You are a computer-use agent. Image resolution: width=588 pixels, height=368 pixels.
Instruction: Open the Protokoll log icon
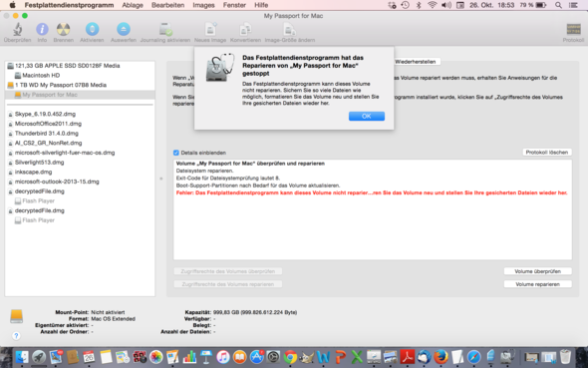point(573,29)
